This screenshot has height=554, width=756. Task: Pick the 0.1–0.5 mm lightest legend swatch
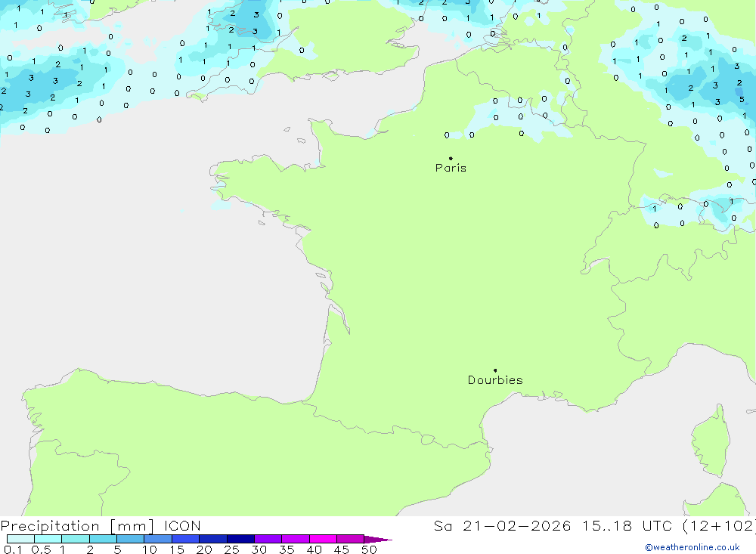coord(20,539)
